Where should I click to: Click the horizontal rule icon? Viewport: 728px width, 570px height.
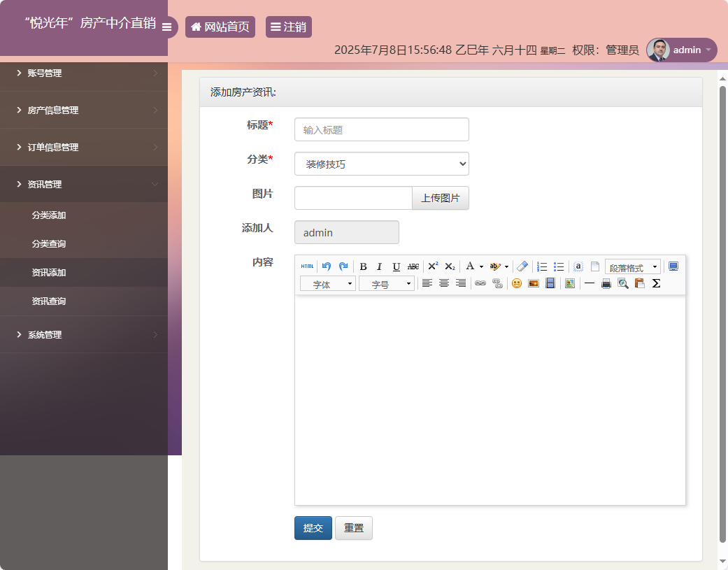590,283
